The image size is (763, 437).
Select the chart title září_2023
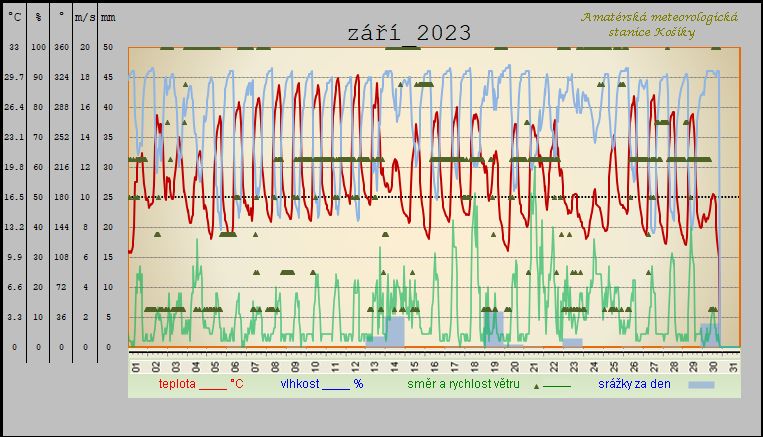[409, 32]
